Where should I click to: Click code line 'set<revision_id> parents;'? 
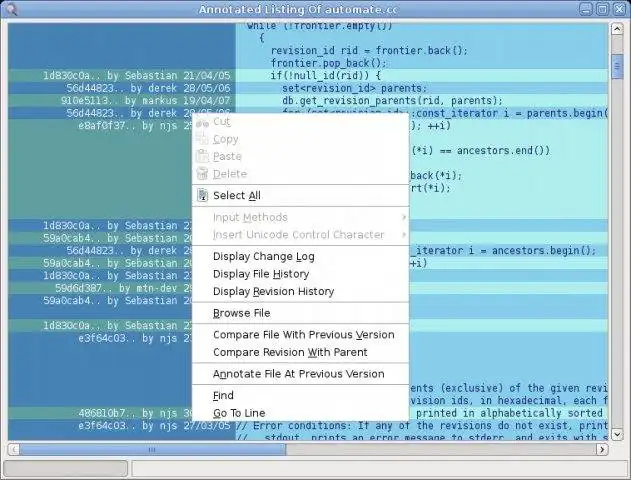(x=354, y=88)
